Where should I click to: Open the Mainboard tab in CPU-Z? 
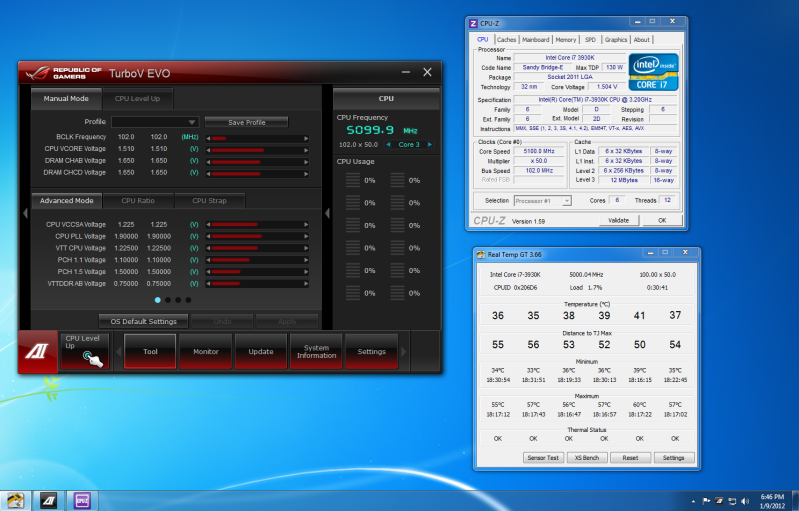pos(536,40)
